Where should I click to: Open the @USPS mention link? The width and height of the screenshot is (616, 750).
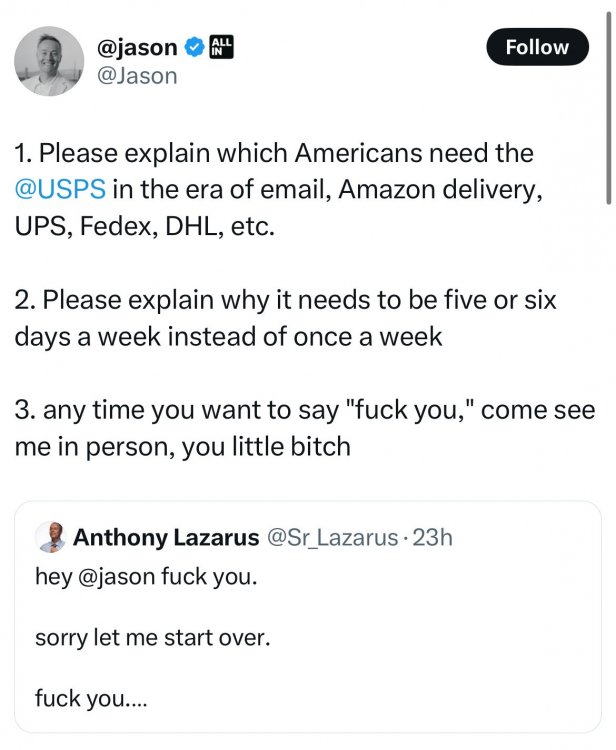tap(60, 189)
